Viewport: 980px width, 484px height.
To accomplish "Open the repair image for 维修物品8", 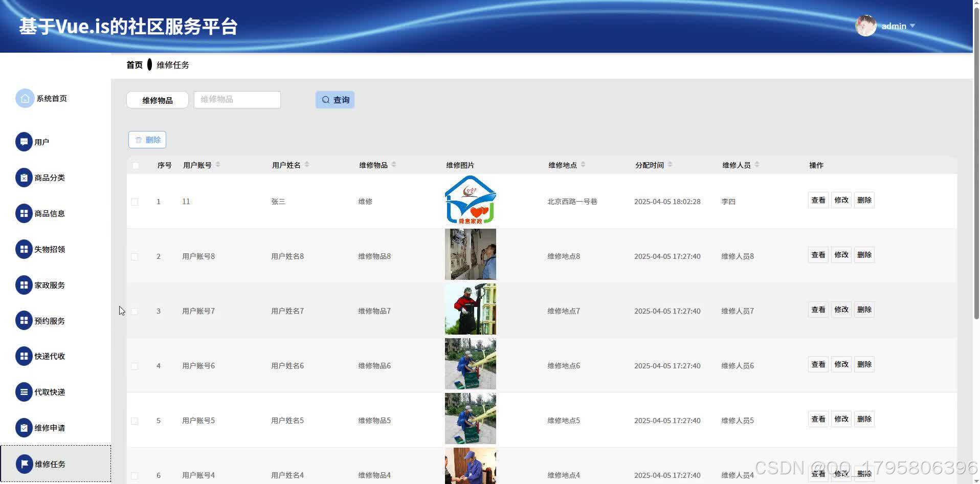I will point(471,254).
